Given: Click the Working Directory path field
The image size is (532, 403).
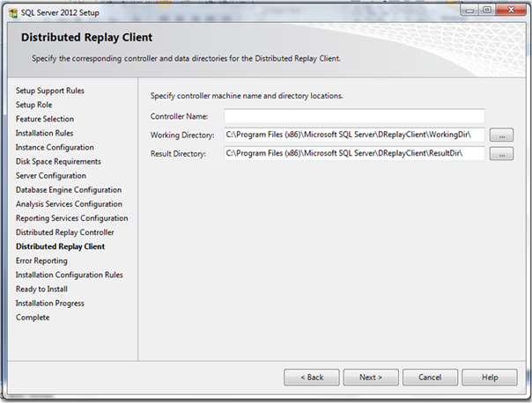Looking at the screenshot, I should pyautogui.click(x=354, y=135).
